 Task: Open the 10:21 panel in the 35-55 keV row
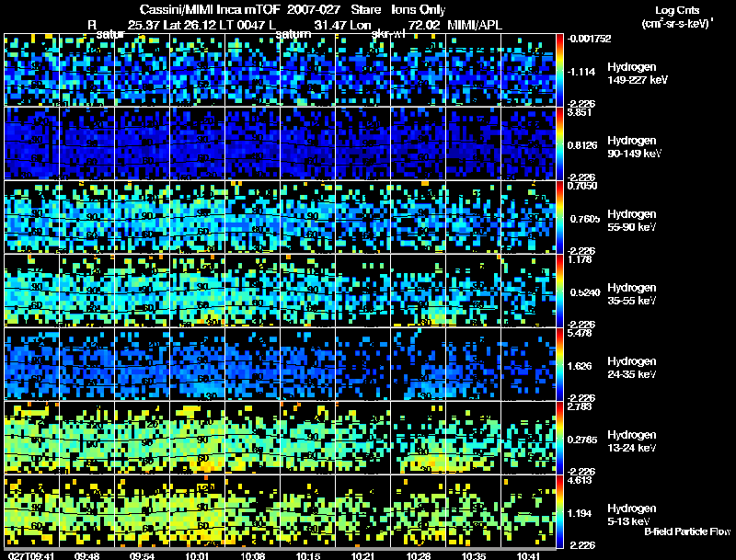(363, 291)
